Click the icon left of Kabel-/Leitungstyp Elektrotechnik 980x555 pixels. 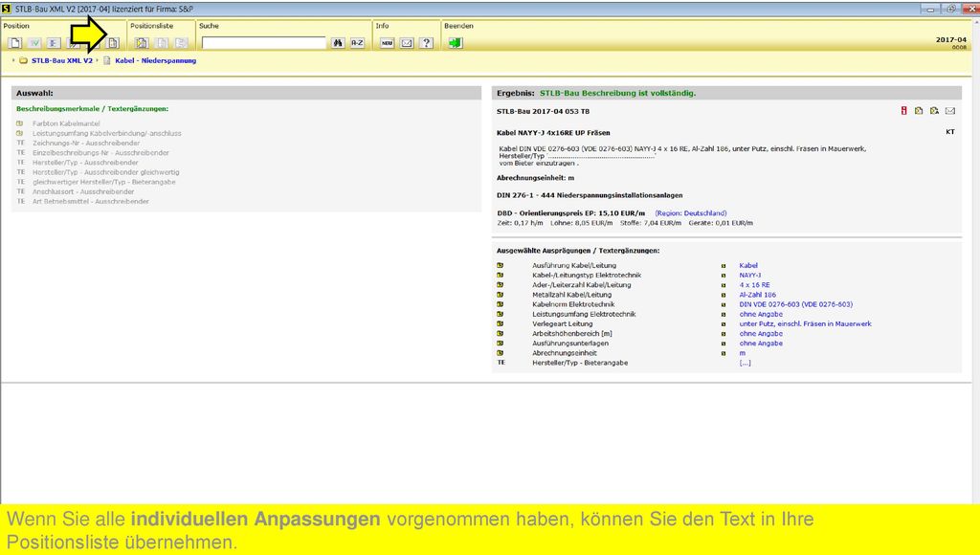click(x=500, y=275)
